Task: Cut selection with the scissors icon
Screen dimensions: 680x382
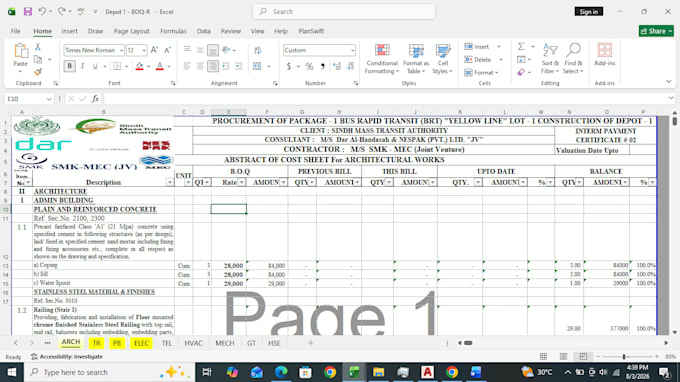Action: pyautogui.click(x=38, y=47)
